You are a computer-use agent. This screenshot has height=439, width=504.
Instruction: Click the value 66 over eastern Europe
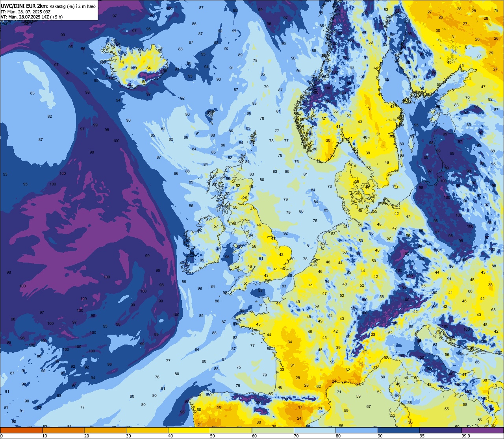click(470, 291)
